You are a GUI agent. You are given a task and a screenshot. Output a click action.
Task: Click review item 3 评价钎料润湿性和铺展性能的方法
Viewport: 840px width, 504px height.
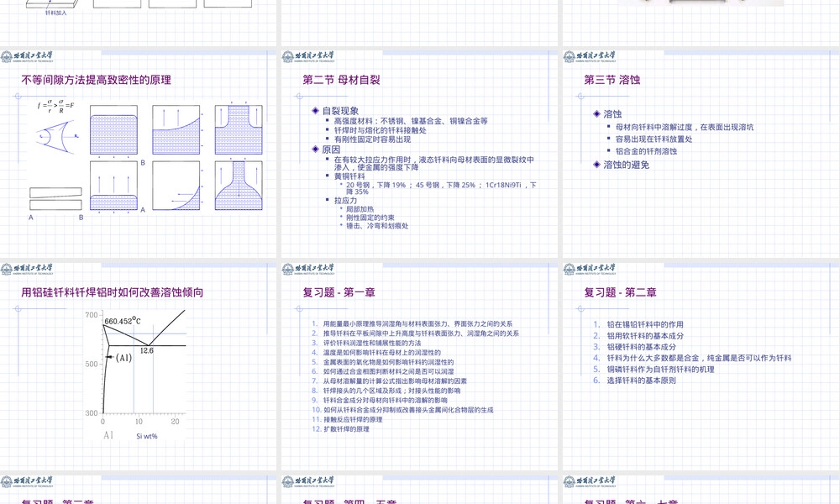[x=372, y=343]
